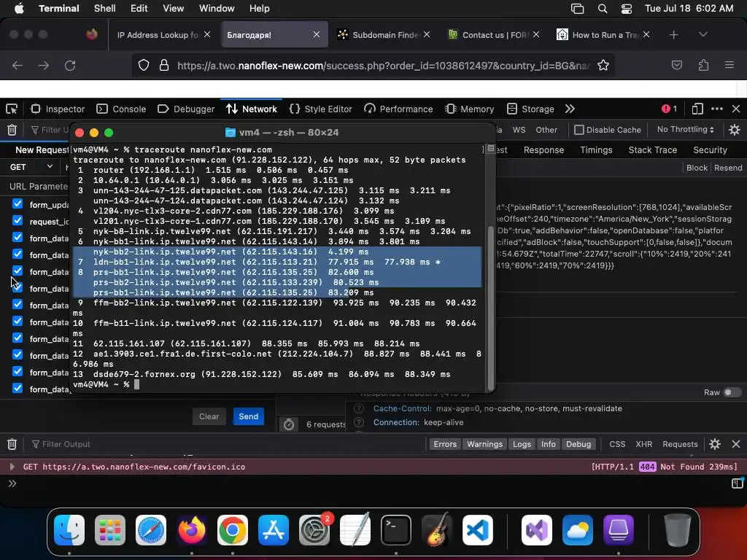Uncheck the request_id parameter checkbox
The image size is (747, 560).
pyautogui.click(x=18, y=220)
